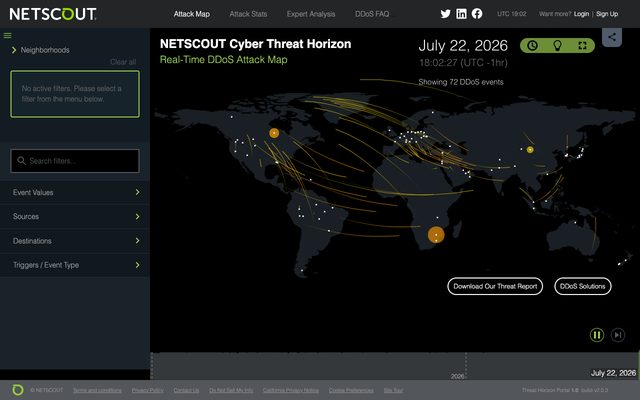Open Do Not Sell My Info link
640x400 pixels.
(231, 390)
